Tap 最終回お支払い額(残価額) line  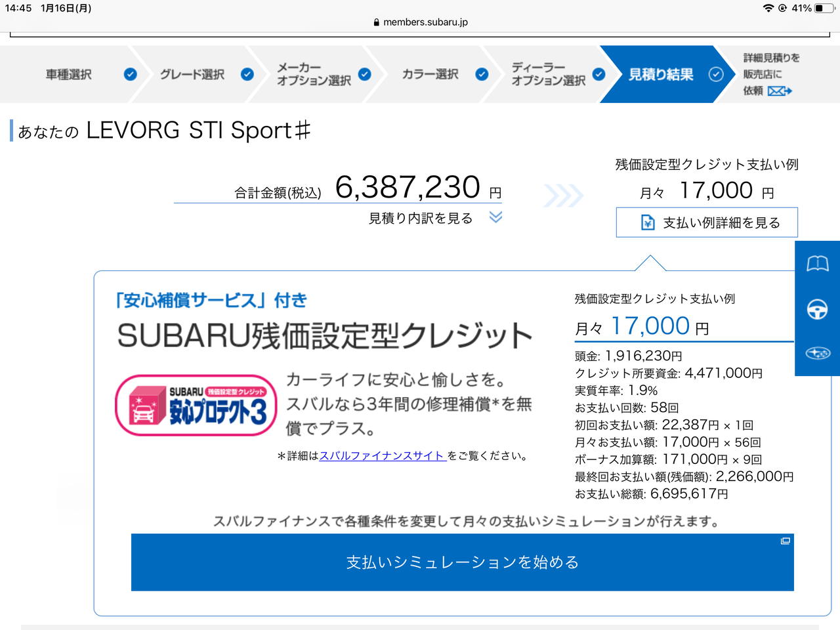pos(684,476)
